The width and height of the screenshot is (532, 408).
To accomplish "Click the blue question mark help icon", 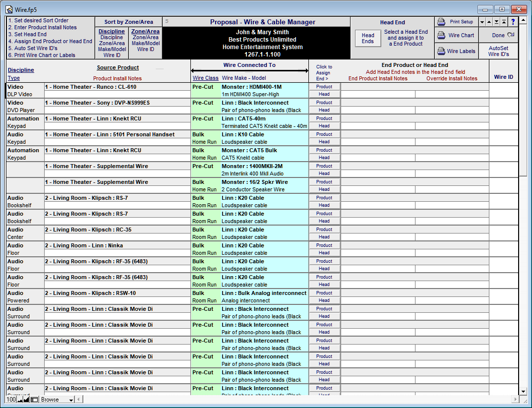I will pyautogui.click(x=513, y=22).
